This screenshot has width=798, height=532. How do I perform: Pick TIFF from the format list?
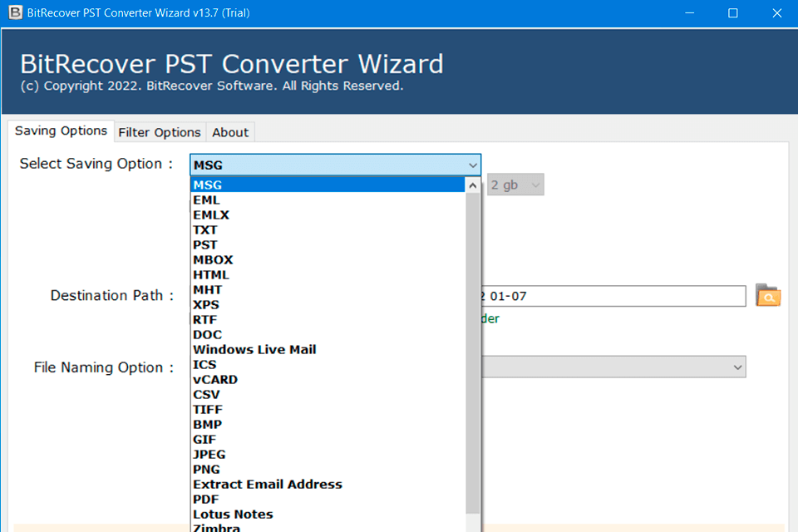point(328,409)
